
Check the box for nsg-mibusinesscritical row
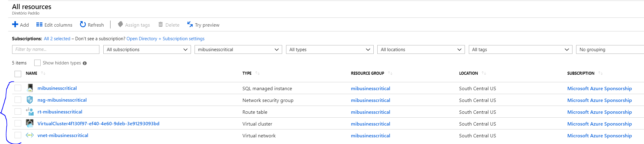pyautogui.click(x=18, y=100)
